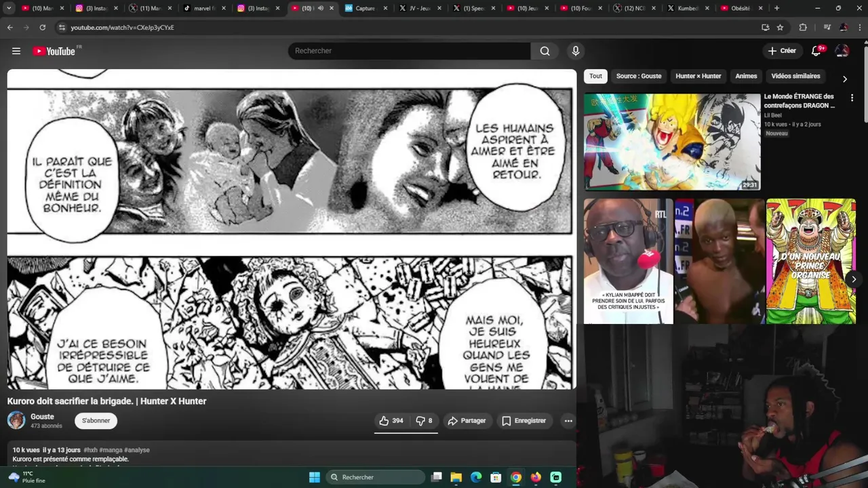Open Task View on taskbar
Image resolution: width=868 pixels, height=488 pixels.
click(x=437, y=477)
